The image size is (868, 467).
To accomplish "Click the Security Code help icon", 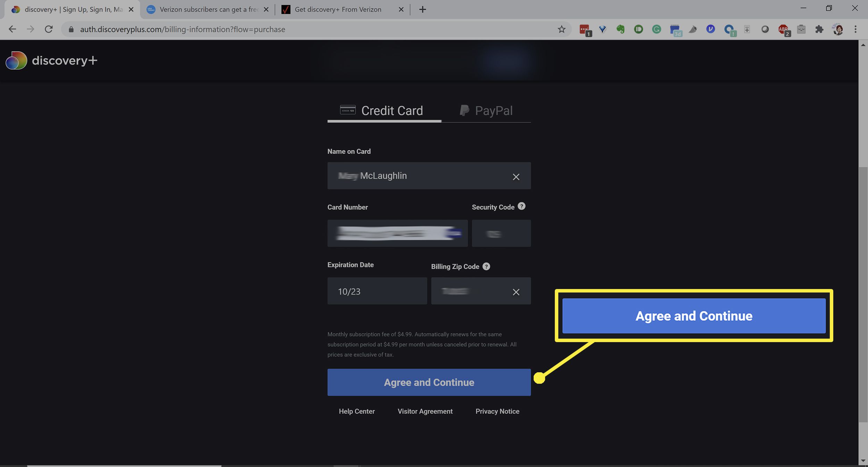I will tap(521, 206).
